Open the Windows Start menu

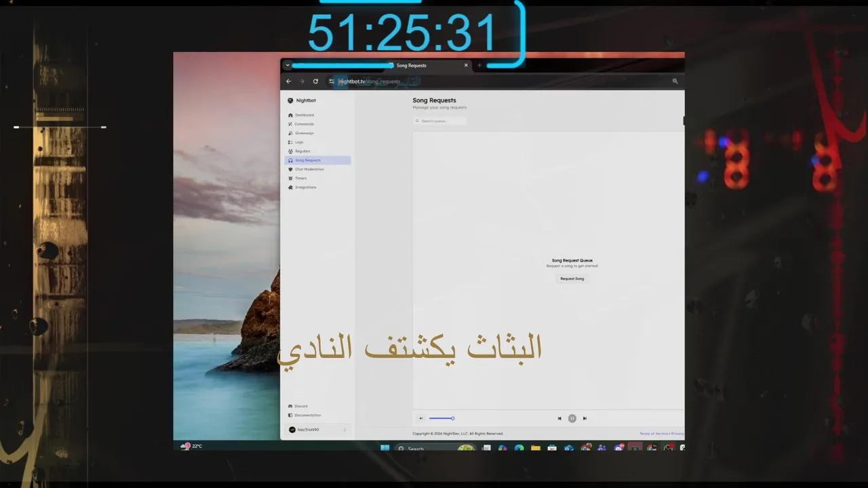[x=385, y=447]
